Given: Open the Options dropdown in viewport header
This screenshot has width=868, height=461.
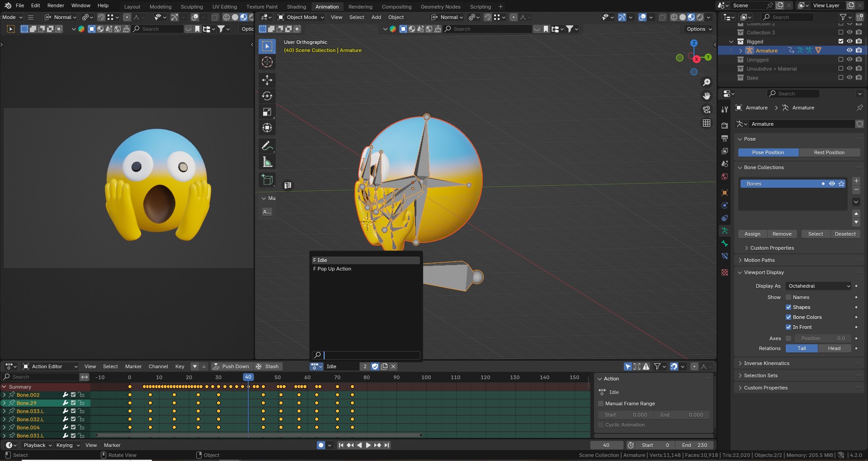Looking at the screenshot, I should point(699,29).
